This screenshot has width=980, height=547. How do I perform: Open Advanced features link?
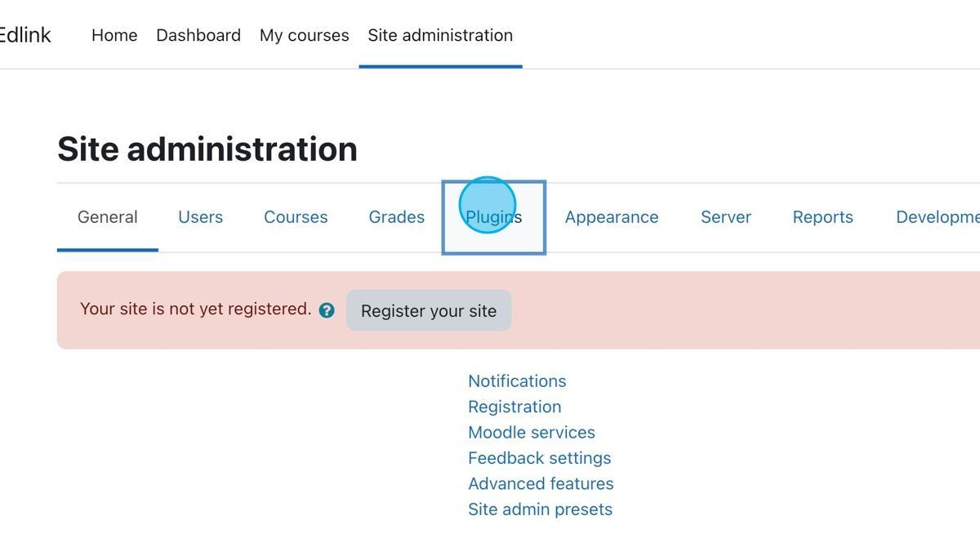point(541,483)
